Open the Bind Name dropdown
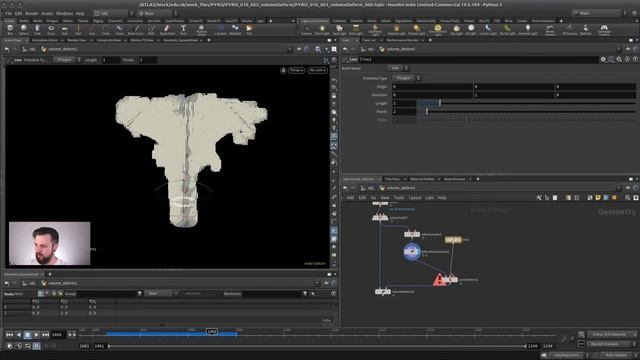 coord(398,68)
